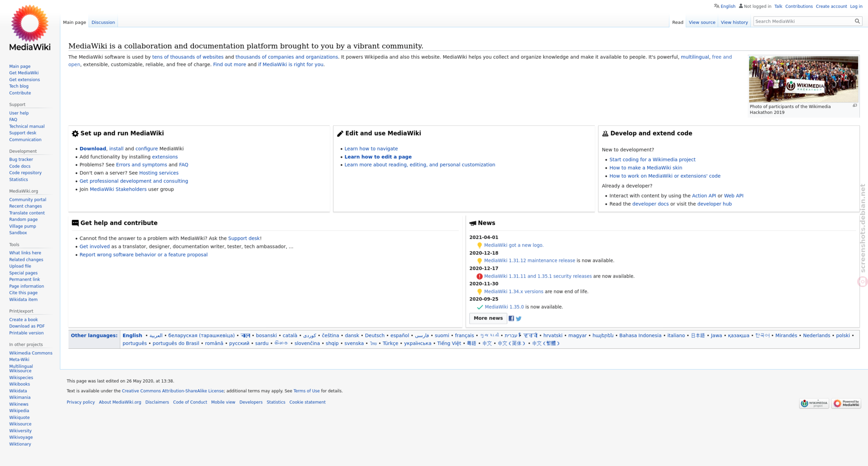Image resolution: width=868 pixels, height=466 pixels.
Task: Click the red alert icon by security releases
Action: click(x=480, y=276)
